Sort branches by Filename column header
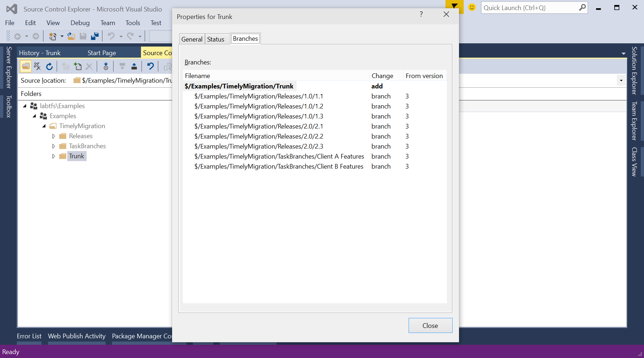The image size is (644, 358). [x=276, y=76]
